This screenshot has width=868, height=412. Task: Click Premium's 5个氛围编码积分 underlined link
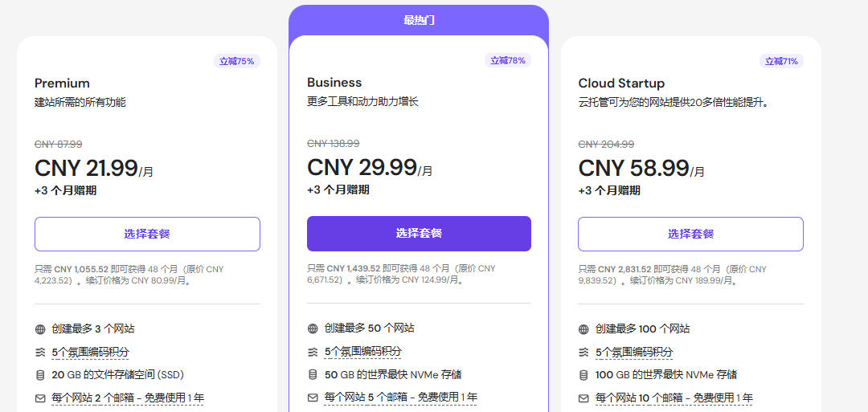point(90,353)
